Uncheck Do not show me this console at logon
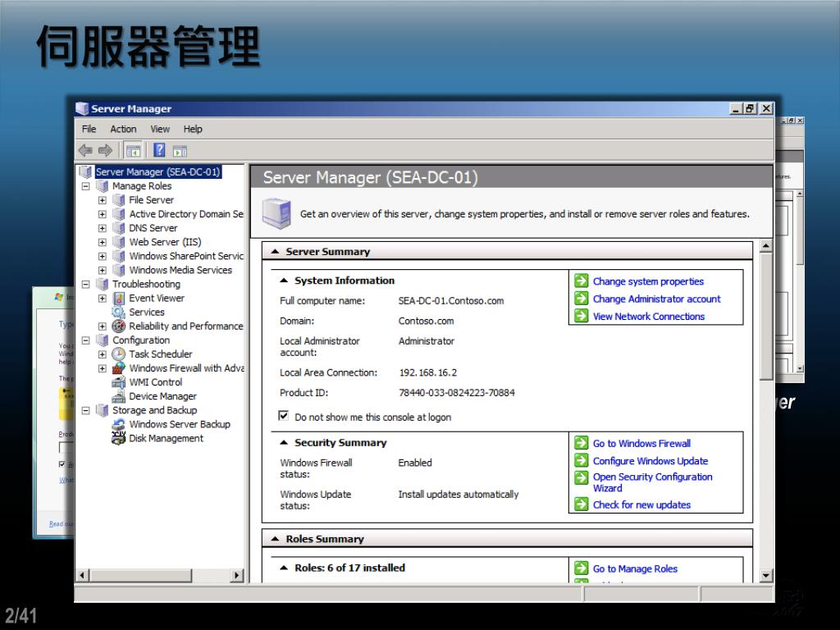 pyautogui.click(x=284, y=416)
